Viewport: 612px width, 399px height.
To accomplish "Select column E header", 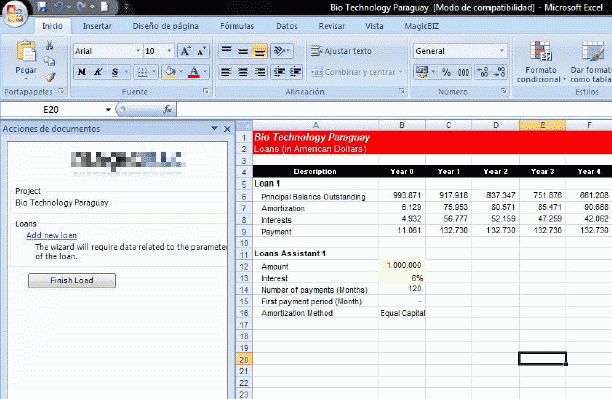I will tap(543, 125).
